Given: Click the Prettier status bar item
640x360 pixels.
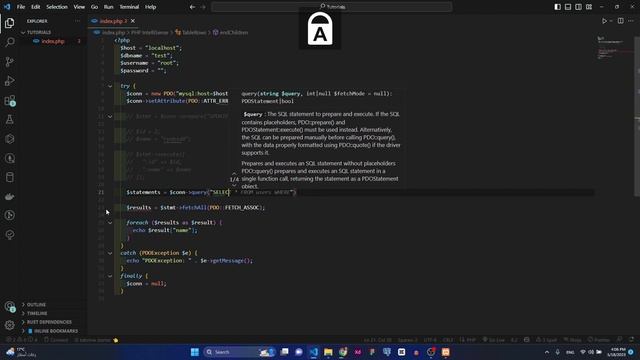Looking at the screenshot, I should click(x=598, y=340).
